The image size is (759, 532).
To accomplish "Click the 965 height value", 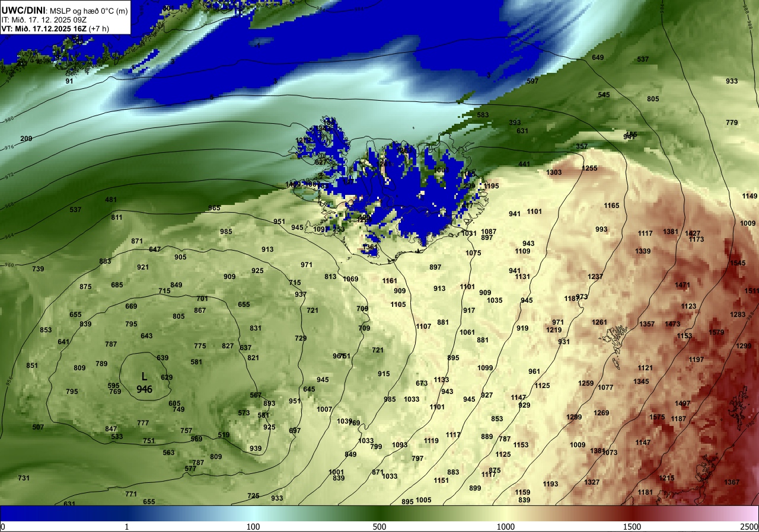I will [214, 208].
